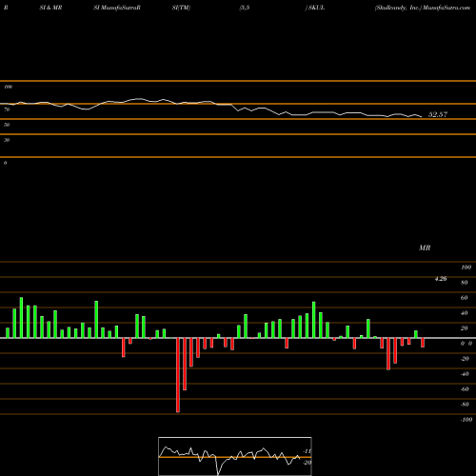This screenshot has width=476, height=476.
Task: Click RSI axis label 30
Action: pyautogui.click(x=7, y=140)
